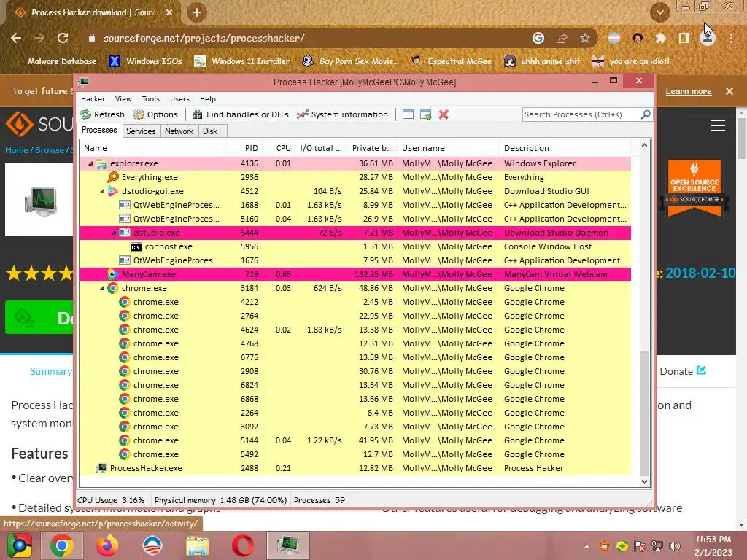
Task: Select ManyCam.exe process row icon
Action: pos(113,274)
